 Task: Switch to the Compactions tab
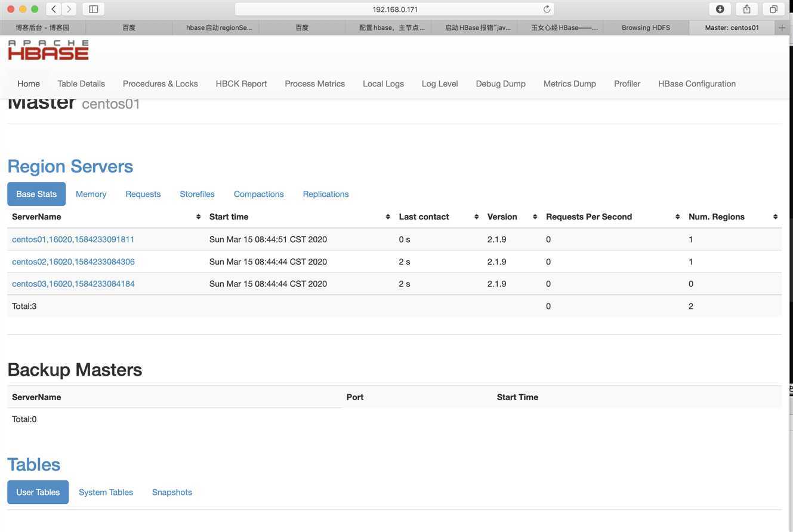259,194
